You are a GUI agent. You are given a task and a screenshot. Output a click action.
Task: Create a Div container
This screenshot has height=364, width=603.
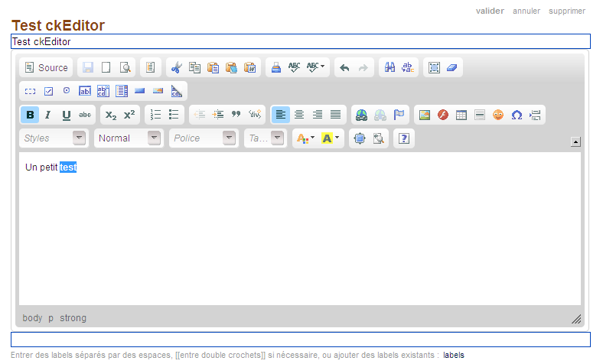[x=255, y=115]
